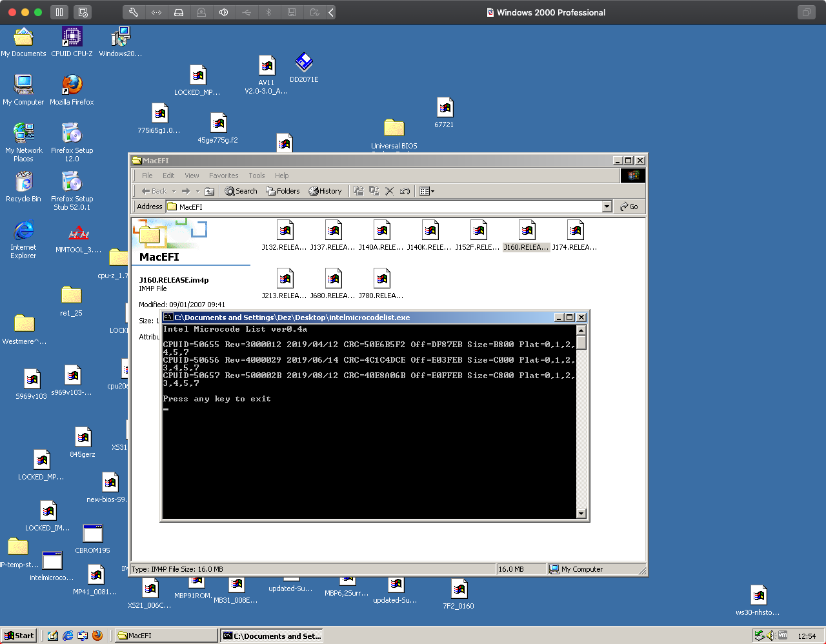Viewport: 826px width, 644px height.
Task: Click the Delete X icon in Explorer toolbar
Action: tap(390, 191)
